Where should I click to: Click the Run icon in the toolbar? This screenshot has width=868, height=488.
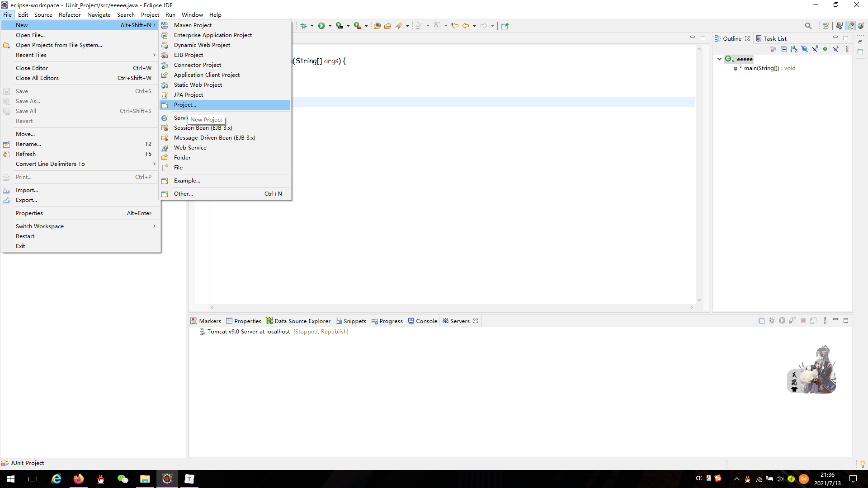[321, 26]
